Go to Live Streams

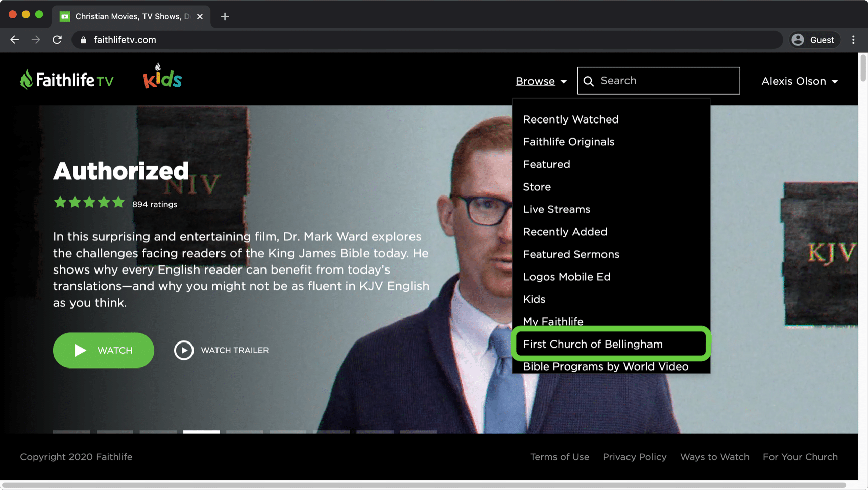click(557, 209)
